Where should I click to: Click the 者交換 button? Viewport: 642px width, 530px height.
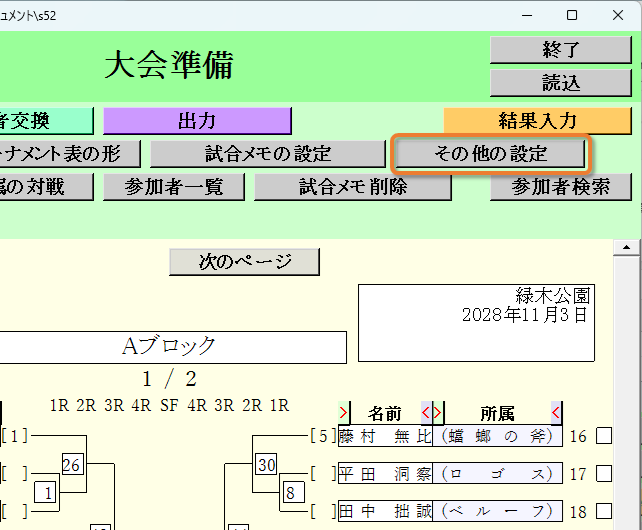tap(46, 121)
